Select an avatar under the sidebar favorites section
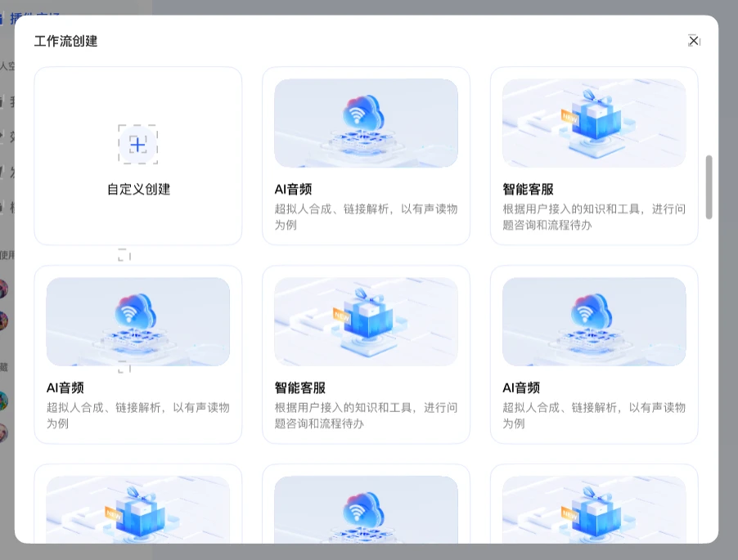The height and width of the screenshot is (560, 738). tap(4, 401)
